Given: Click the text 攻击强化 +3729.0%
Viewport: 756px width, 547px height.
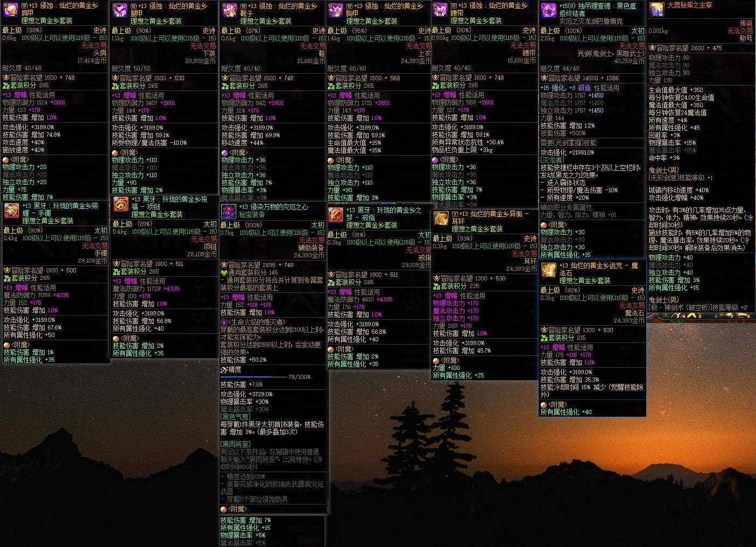Looking at the screenshot, I should (246, 394).
